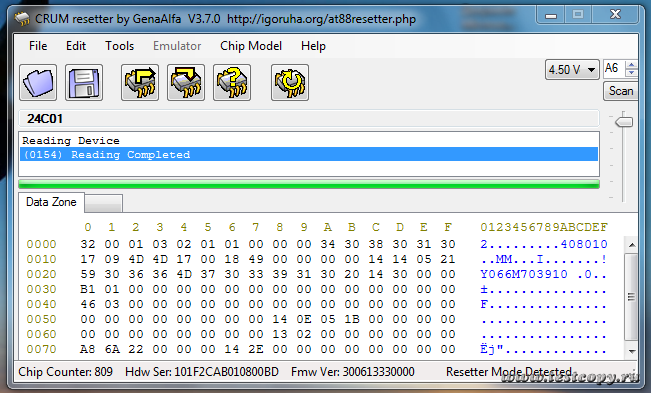This screenshot has height=393, width=651.
Task: Open the Chip Model menu
Action: click(x=251, y=46)
